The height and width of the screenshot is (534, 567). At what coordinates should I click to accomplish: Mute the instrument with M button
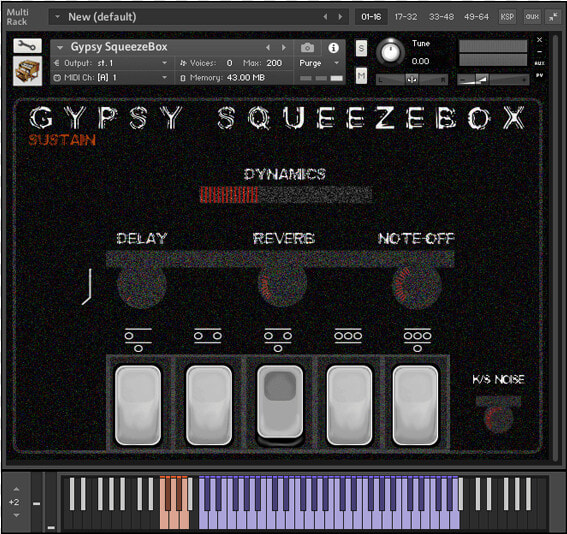pos(361,76)
